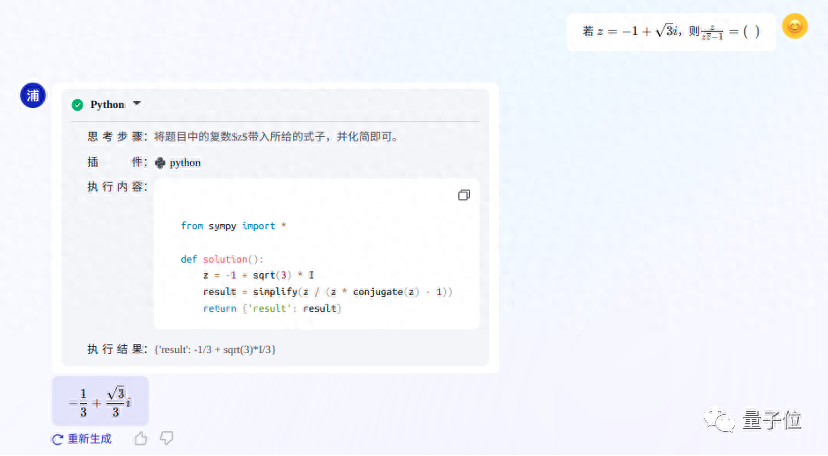Image resolution: width=828 pixels, height=456 pixels.
Task: Click the python plugin name link
Action: coord(185,162)
